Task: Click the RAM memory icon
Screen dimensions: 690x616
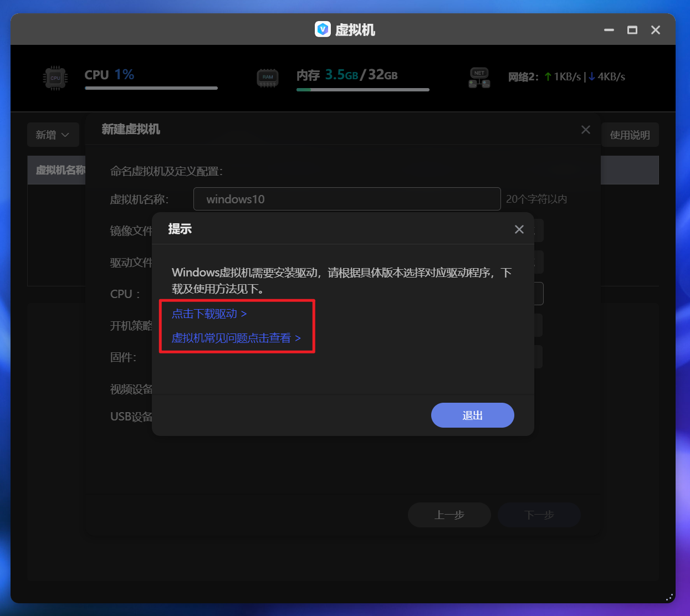Action: [268, 78]
